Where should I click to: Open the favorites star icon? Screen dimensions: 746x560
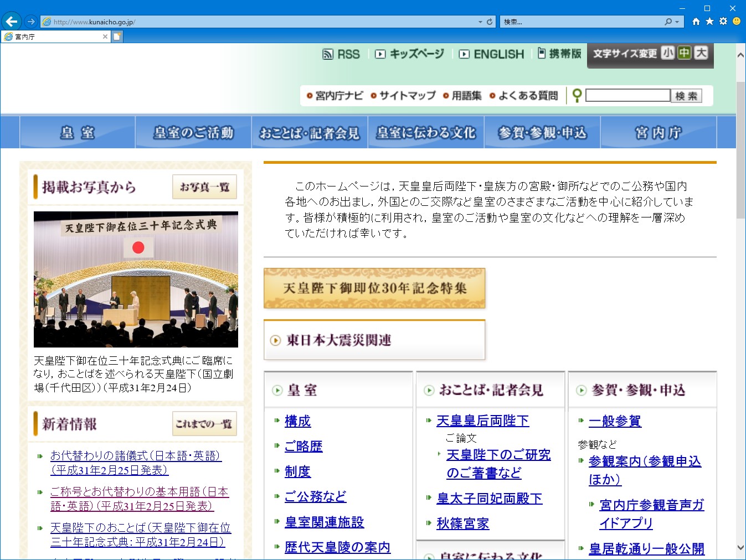pyautogui.click(x=709, y=22)
